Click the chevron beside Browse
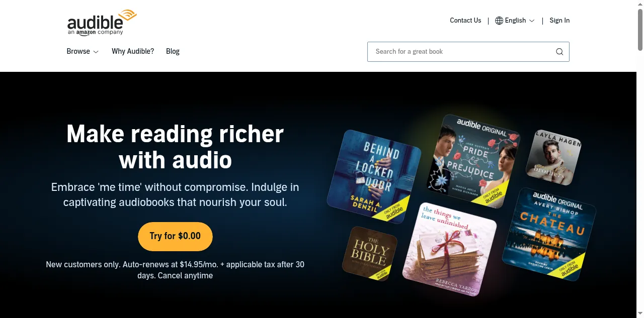 (96, 52)
